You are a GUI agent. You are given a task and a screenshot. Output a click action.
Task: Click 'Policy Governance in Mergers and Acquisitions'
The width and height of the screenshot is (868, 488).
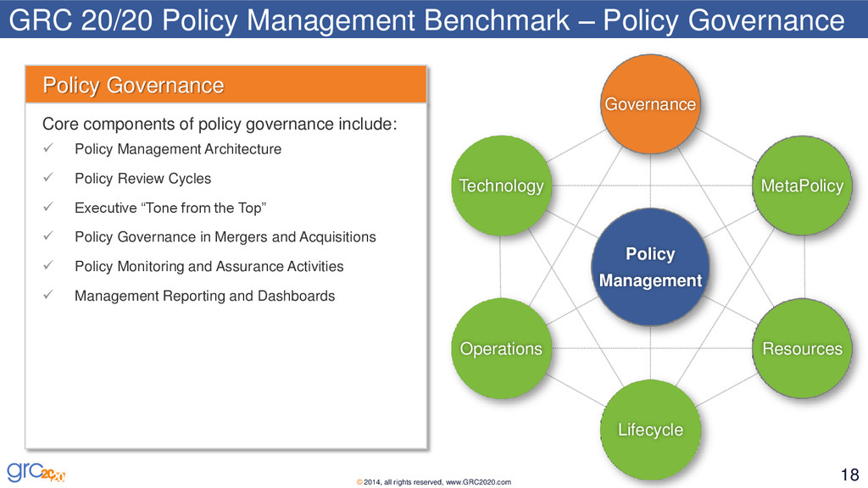225,237
